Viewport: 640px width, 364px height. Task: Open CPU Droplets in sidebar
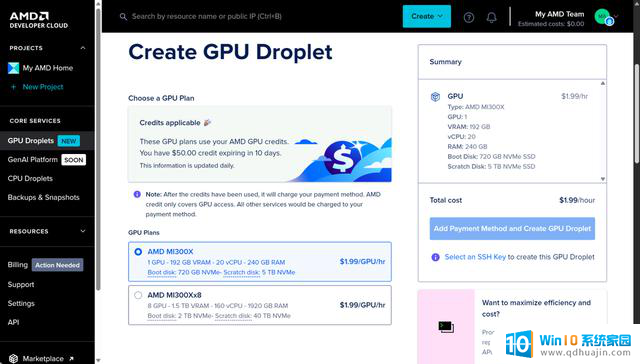point(30,178)
